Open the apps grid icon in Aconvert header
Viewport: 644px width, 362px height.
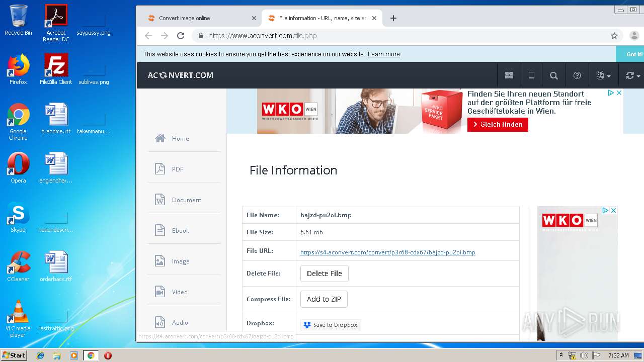(509, 75)
